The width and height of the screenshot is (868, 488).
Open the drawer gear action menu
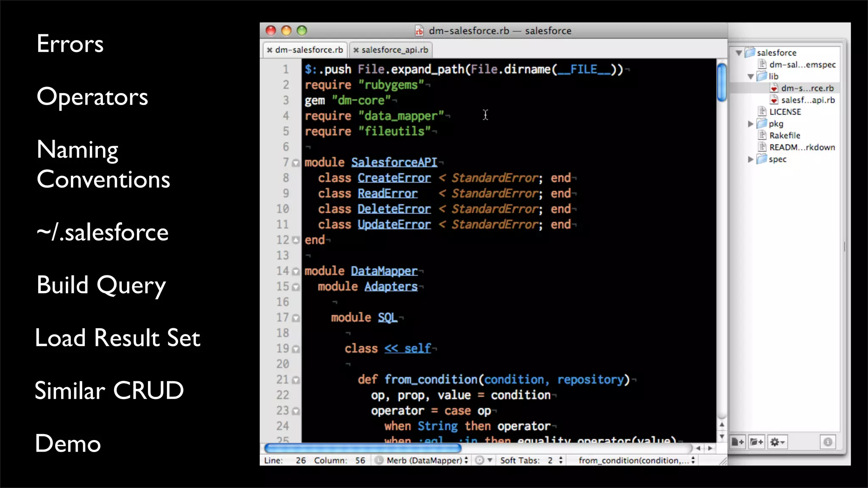click(777, 442)
